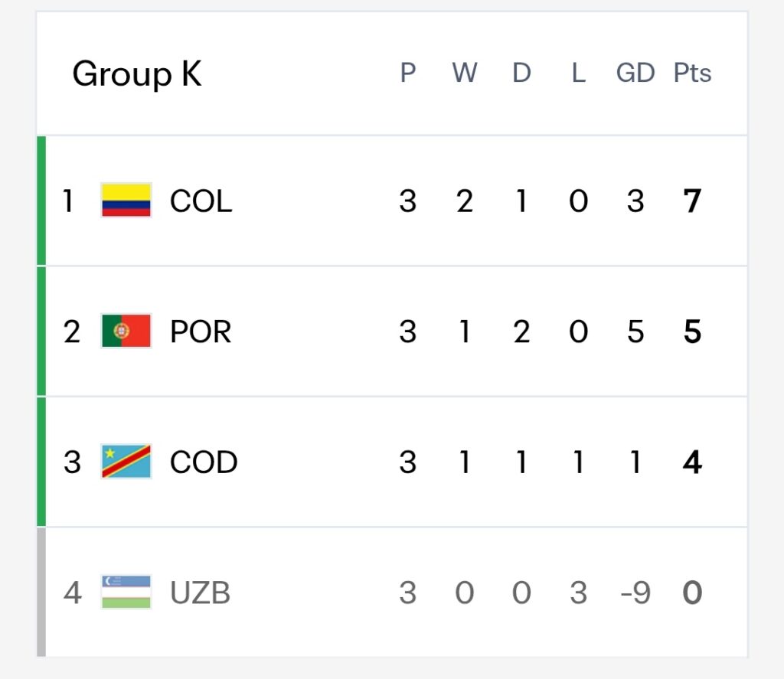
Task: Click the Pts column header
Action: (692, 73)
